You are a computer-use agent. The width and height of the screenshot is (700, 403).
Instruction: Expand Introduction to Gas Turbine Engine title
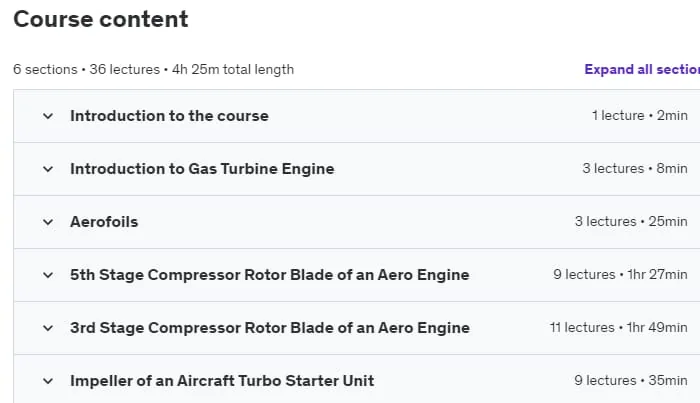coord(202,169)
